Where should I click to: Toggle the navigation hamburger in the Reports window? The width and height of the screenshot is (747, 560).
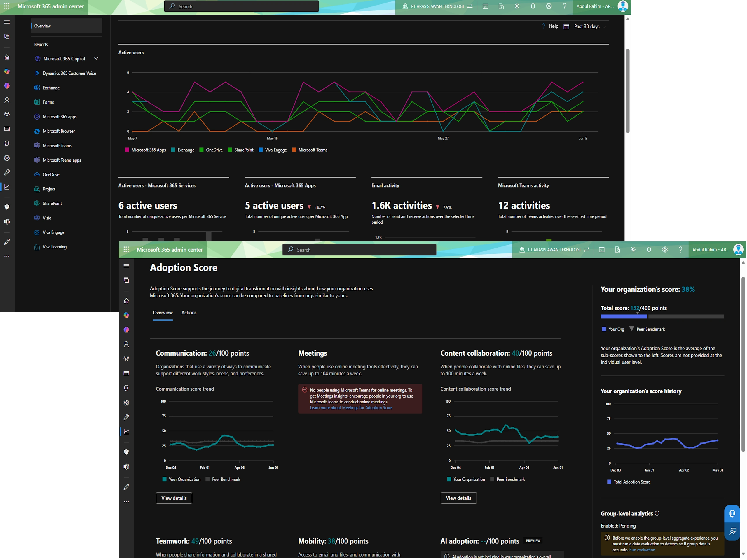pyautogui.click(x=7, y=22)
